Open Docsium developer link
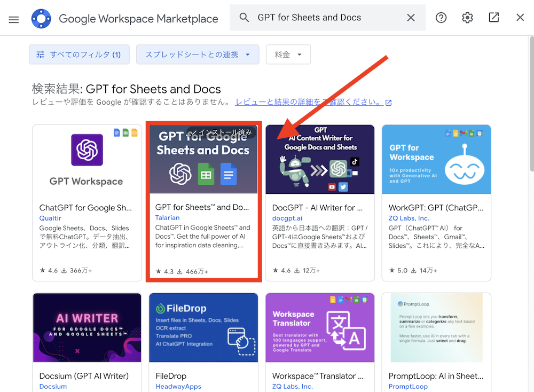The image size is (534, 392). pos(53,386)
